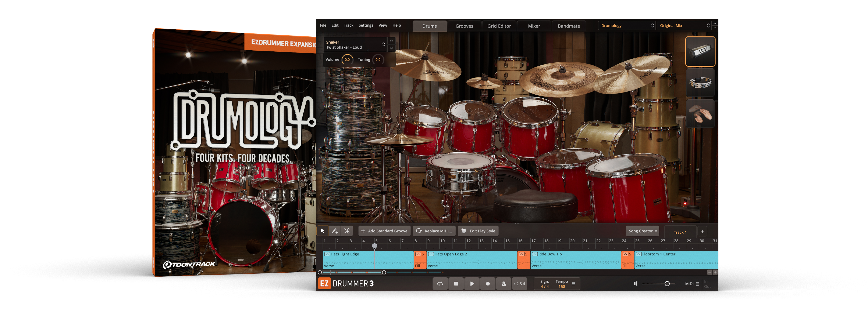Click the Replace MIDI button
The height and width of the screenshot is (309, 868).
pos(434,231)
